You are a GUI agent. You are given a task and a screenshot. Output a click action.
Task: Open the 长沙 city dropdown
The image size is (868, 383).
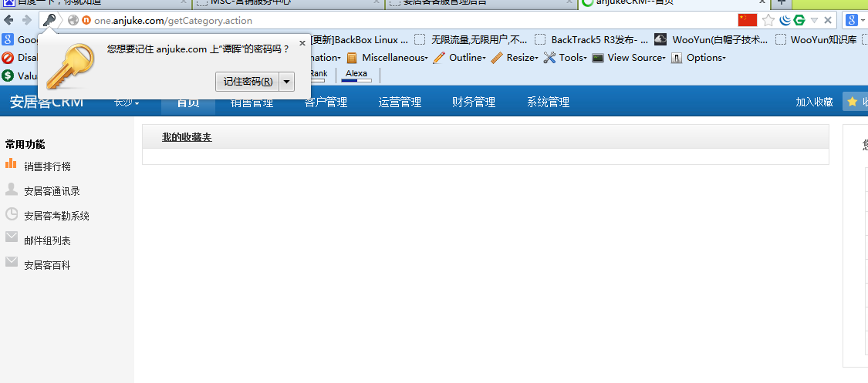pyautogui.click(x=127, y=102)
